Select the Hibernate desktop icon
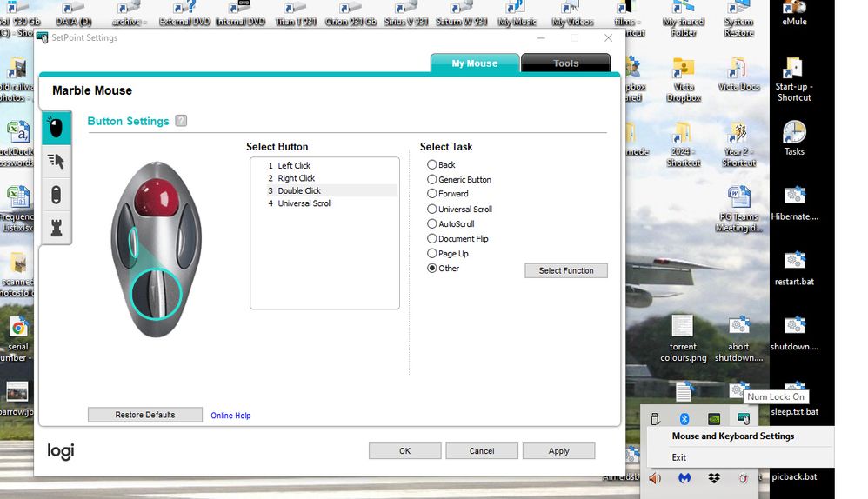Screen dimensions: 868x499 [x=794, y=203]
